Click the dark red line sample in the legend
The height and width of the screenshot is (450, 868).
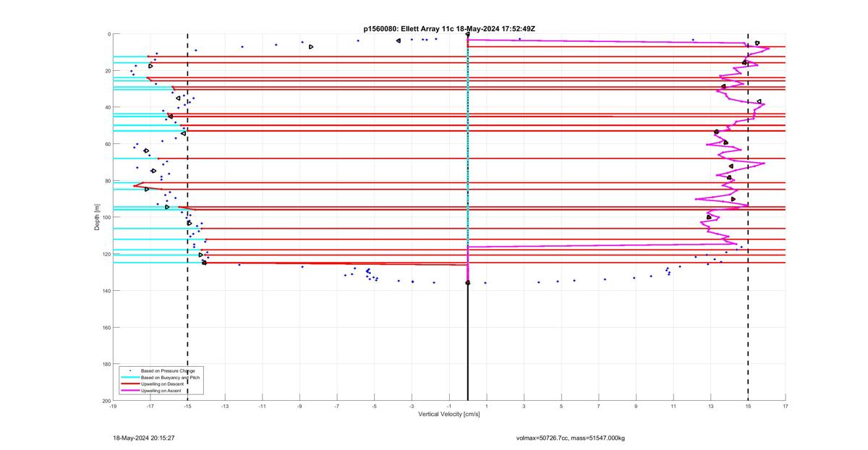click(129, 384)
